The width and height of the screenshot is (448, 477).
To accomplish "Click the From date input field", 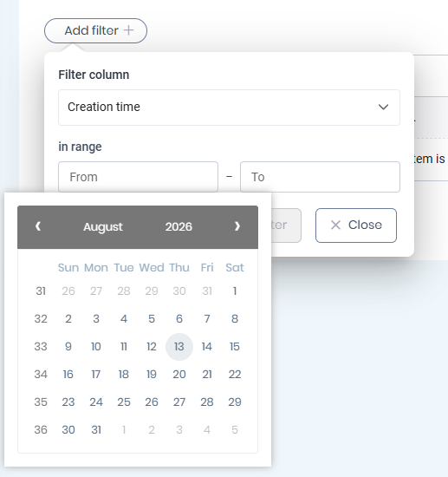I will [x=138, y=177].
